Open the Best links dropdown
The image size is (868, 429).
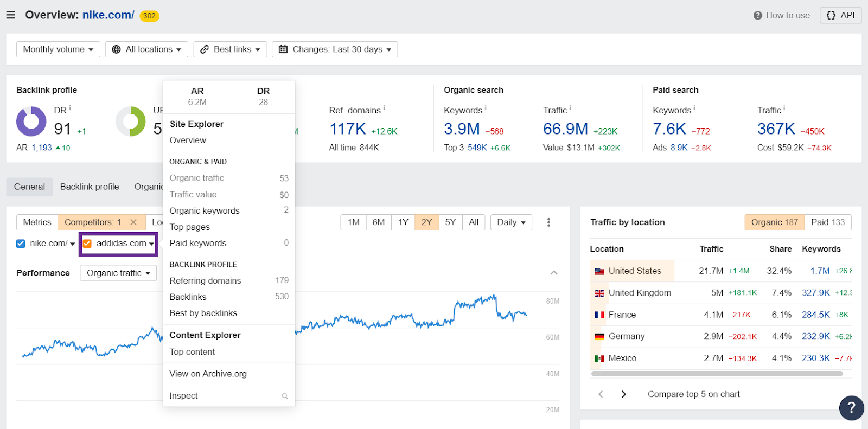tap(231, 49)
